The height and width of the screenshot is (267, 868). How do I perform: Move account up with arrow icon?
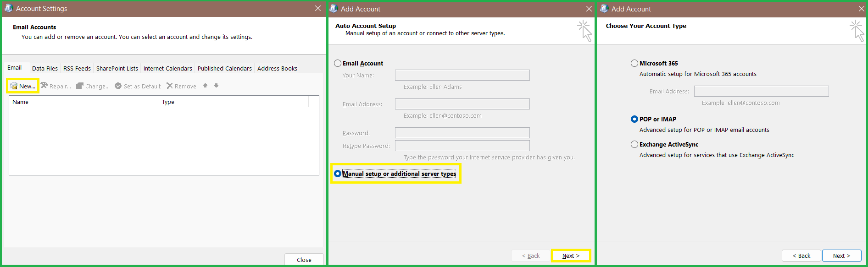click(205, 86)
